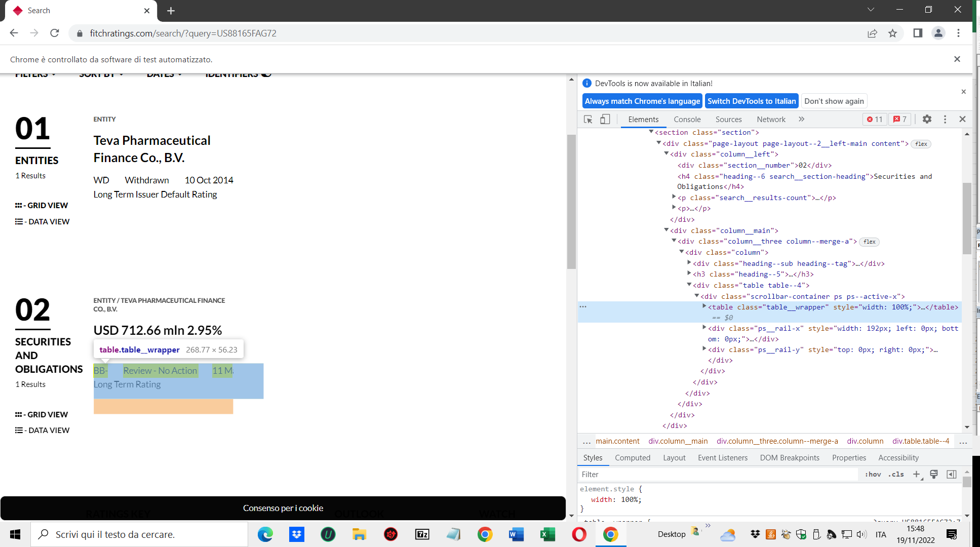Screen dimensions: 980x547
Task: Expand the search__results-count paragraph node
Action: point(674,197)
